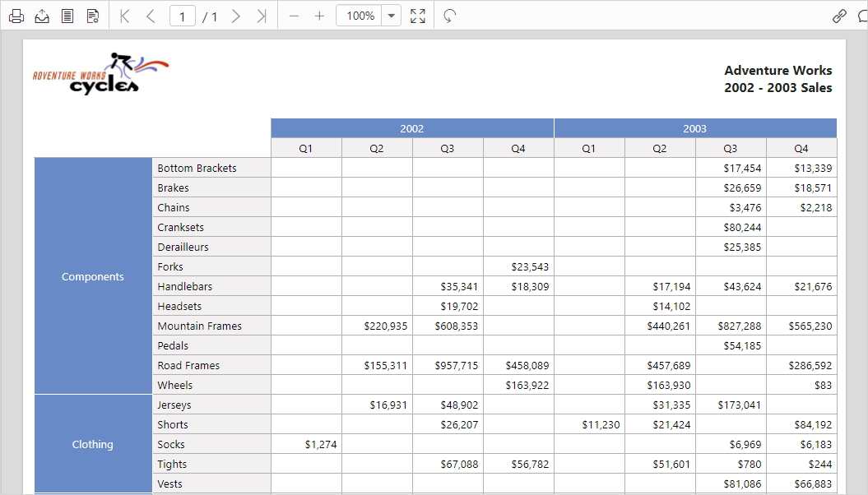The image size is (868, 495).
Task: Click the Wheels row label
Action: pos(175,385)
